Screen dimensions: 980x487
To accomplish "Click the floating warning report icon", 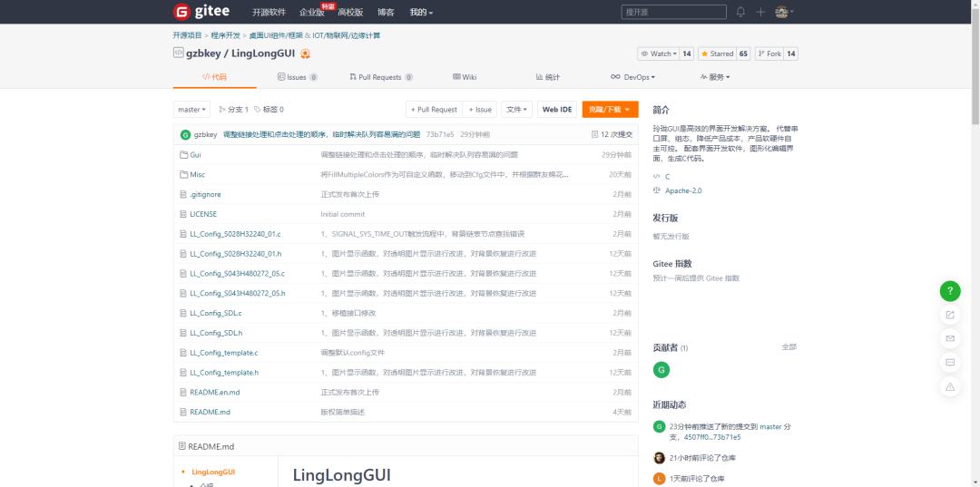I will [950, 386].
